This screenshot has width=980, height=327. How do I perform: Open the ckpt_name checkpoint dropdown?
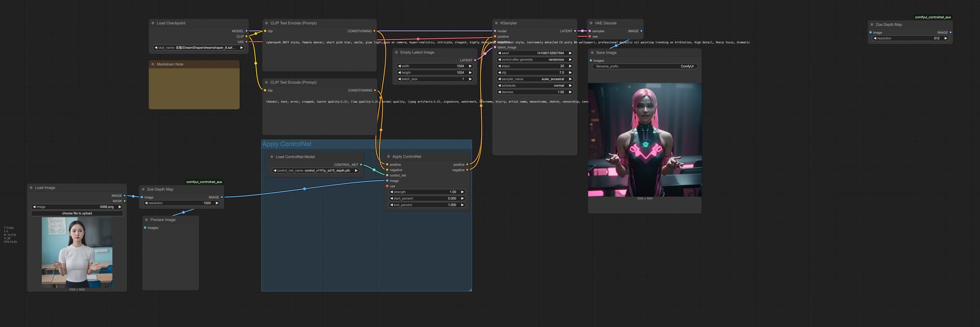pos(199,48)
